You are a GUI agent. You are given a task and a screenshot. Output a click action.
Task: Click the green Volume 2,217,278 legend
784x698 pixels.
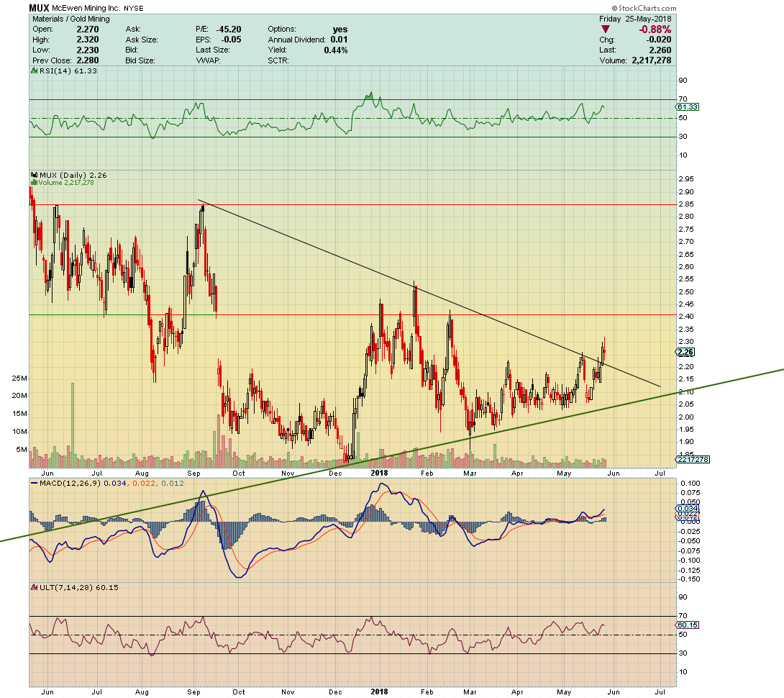tap(66, 183)
